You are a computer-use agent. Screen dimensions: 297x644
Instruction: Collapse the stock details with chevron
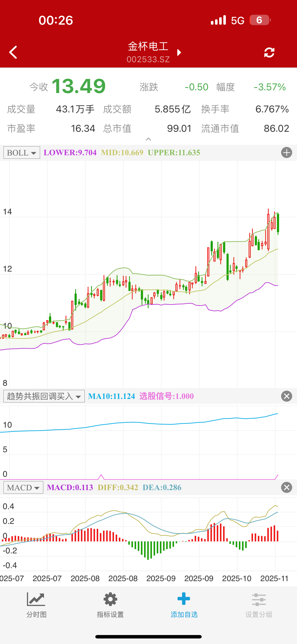pos(148,139)
